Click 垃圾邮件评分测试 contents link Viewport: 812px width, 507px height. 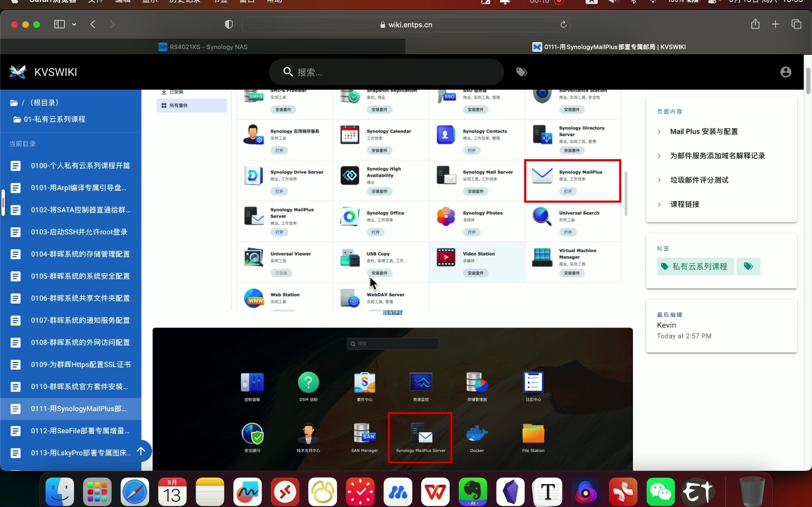[x=699, y=180]
